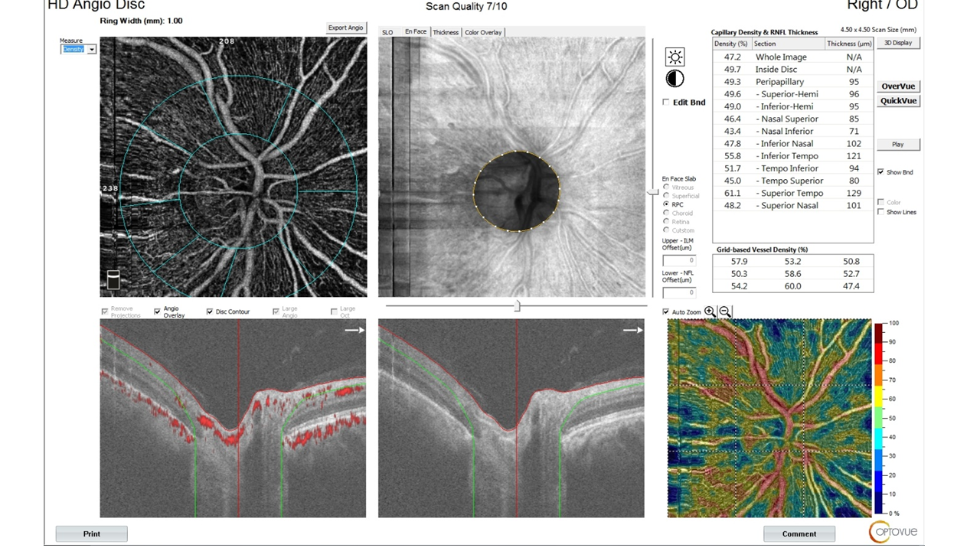Open the Measure Density dropdown
980x551 pixels.
(79, 49)
